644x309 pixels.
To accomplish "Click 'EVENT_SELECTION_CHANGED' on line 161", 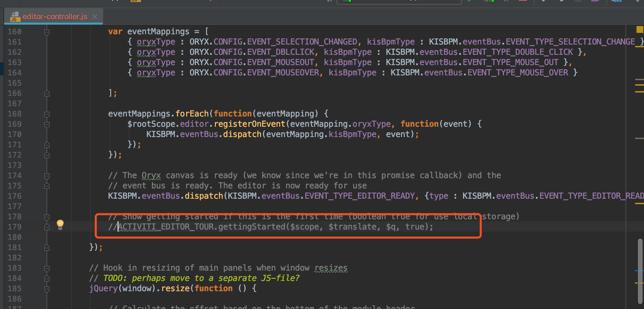I will (x=302, y=42).
